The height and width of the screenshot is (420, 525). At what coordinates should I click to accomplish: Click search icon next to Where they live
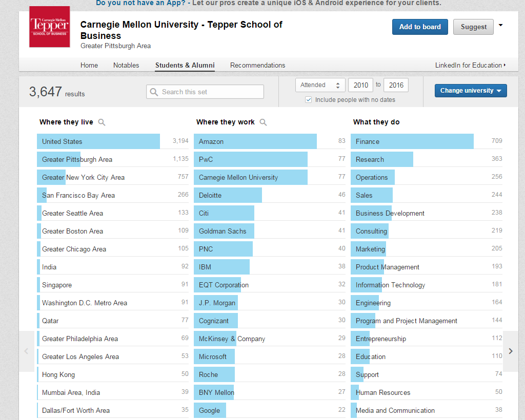point(102,122)
